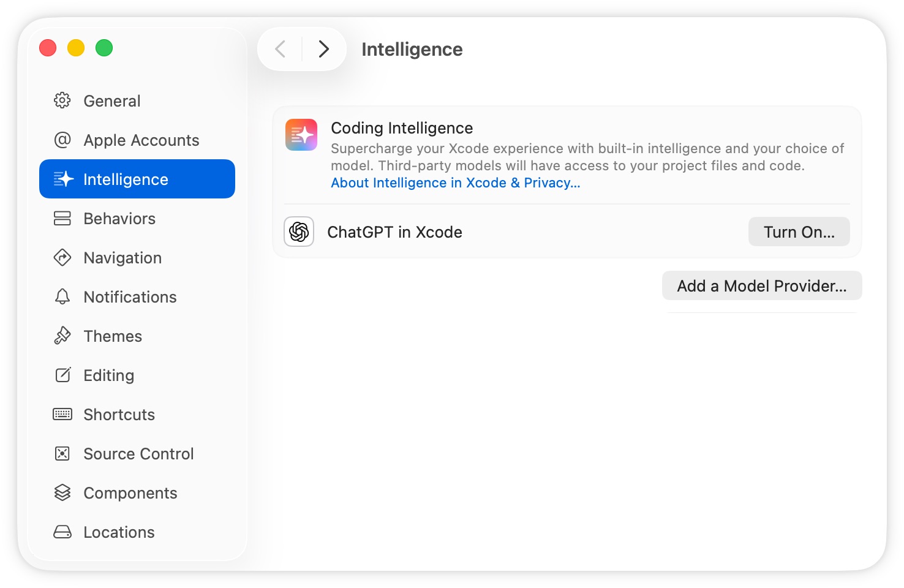Navigate forward using the right chevron
The width and height of the screenshot is (904, 588).
point(323,49)
